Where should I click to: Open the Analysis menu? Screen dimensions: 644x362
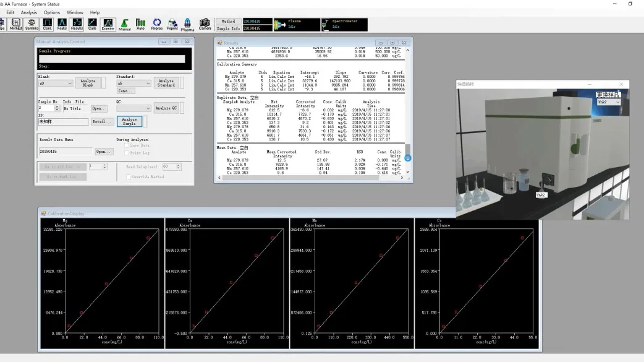click(x=29, y=12)
